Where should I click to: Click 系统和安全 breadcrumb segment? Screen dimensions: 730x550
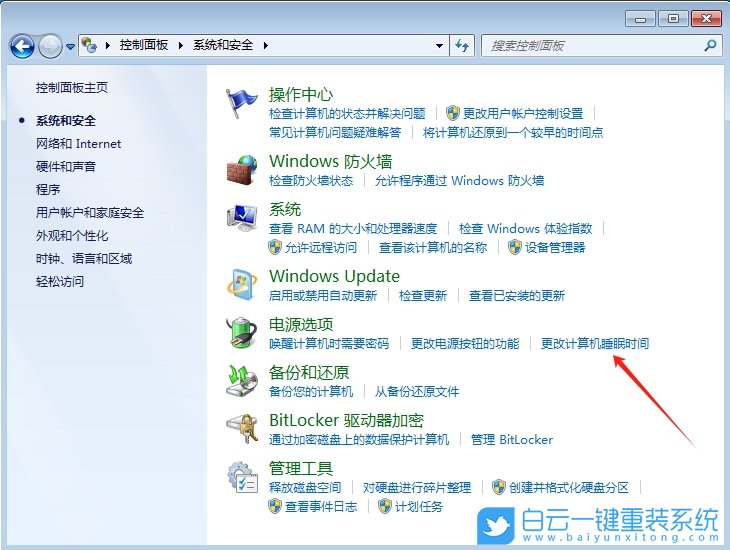coord(223,45)
